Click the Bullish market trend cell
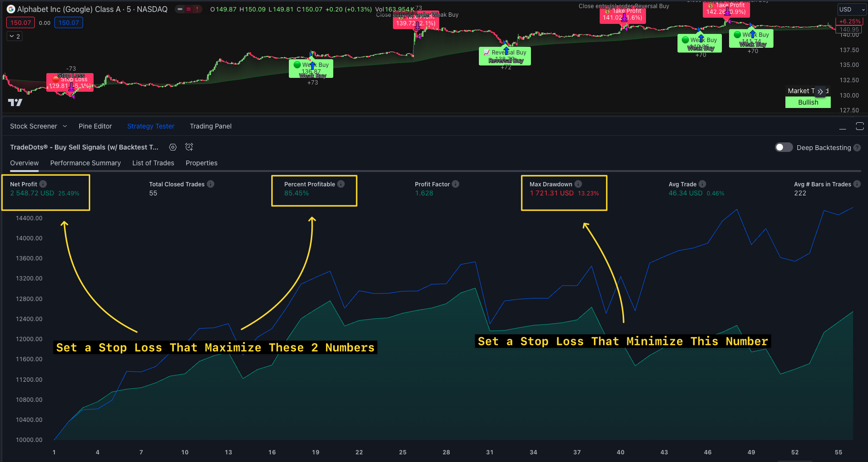The height and width of the screenshot is (462, 868). click(x=808, y=102)
